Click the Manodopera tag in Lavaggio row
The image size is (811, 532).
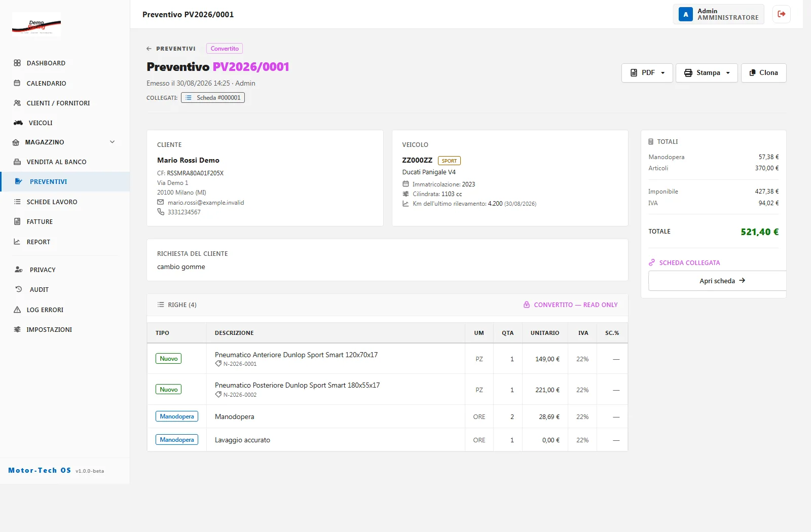tap(177, 440)
